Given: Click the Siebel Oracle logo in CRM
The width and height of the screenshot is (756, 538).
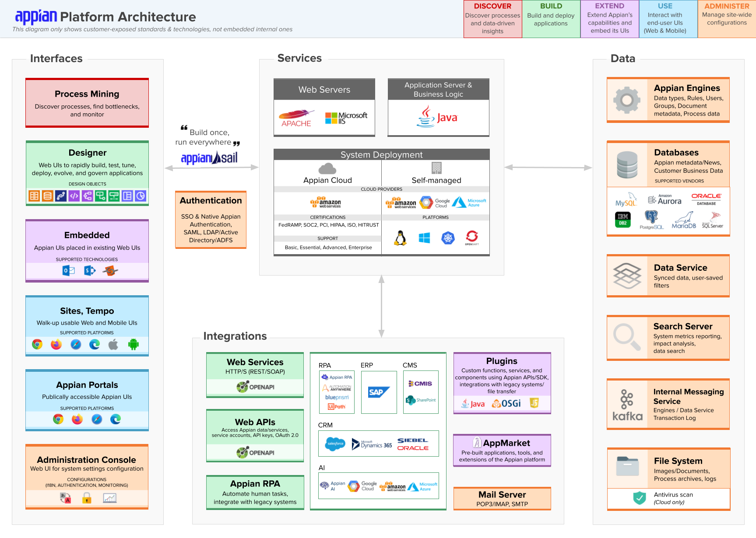Looking at the screenshot, I should pyautogui.click(x=413, y=444).
